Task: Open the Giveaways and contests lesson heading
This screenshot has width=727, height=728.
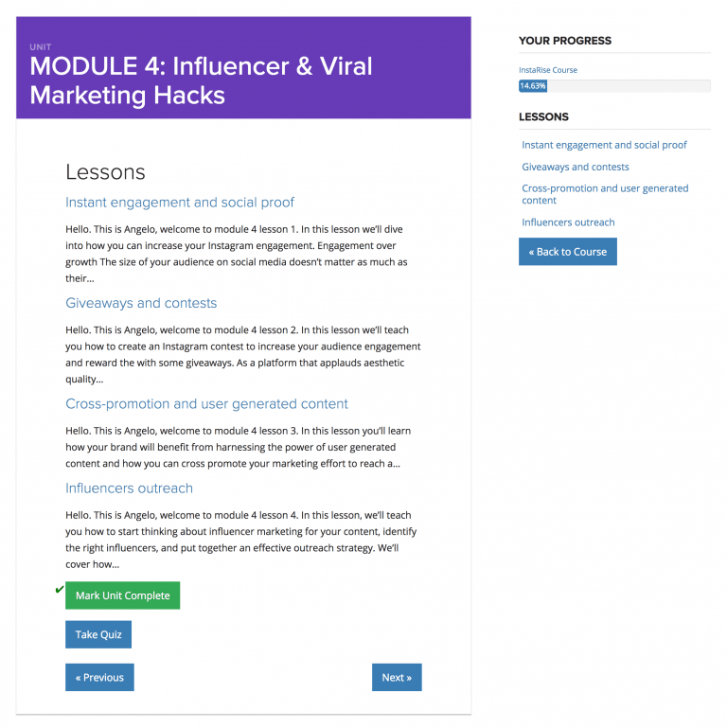Action: [x=141, y=303]
